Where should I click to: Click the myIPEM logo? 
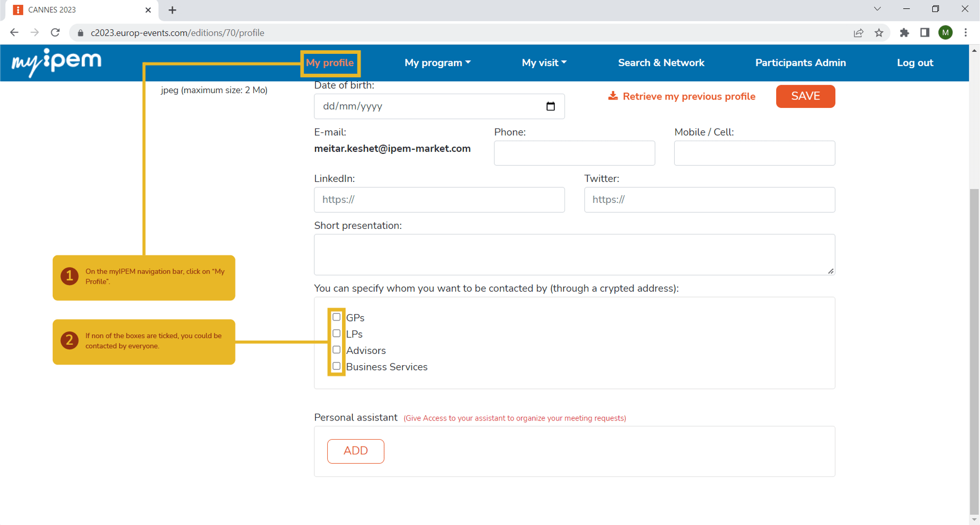click(56, 62)
